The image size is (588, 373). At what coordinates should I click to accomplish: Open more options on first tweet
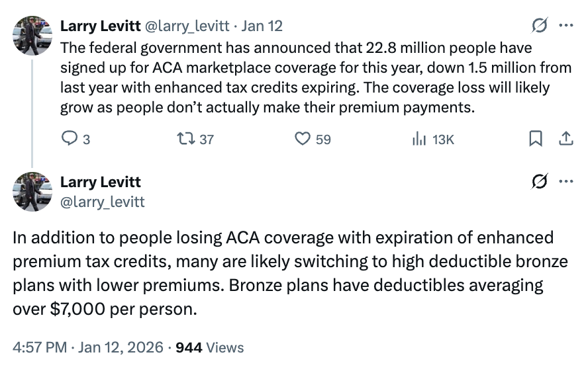[565, 26]
